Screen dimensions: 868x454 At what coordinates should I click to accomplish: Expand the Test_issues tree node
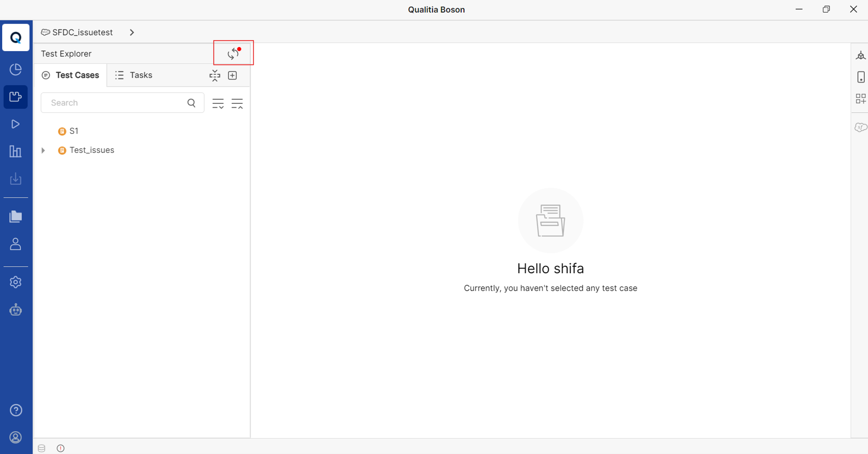click(x=43, y=150)
